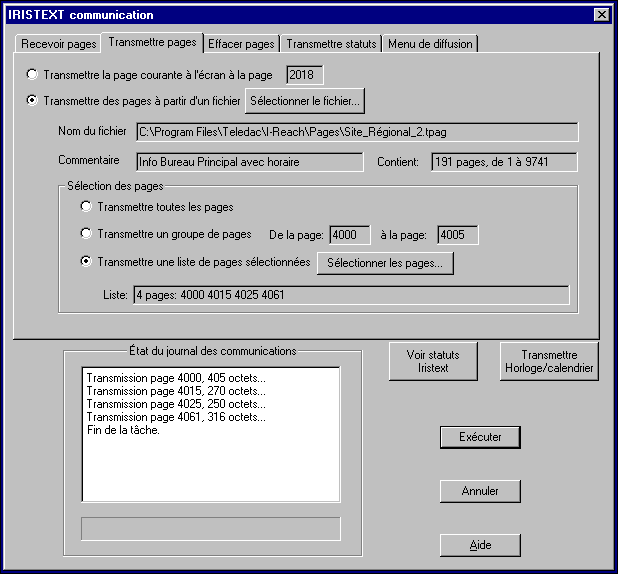Select the Transmettre pages tab
618x574 pixels.
(x=152, y=42)
